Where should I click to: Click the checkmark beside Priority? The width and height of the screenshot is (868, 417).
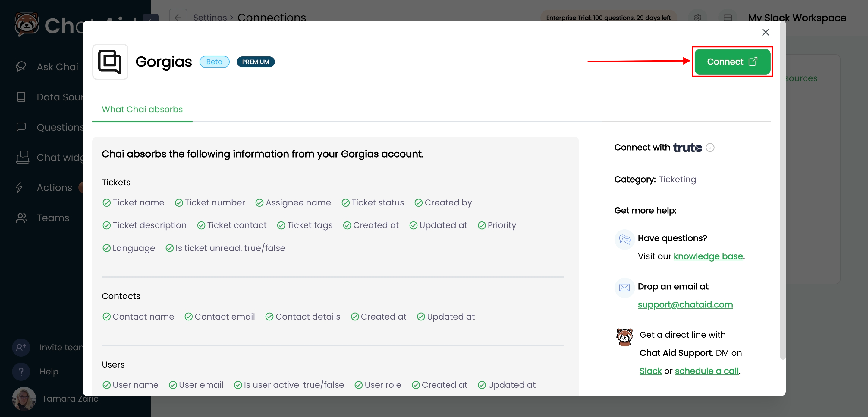tap(482, 225)
